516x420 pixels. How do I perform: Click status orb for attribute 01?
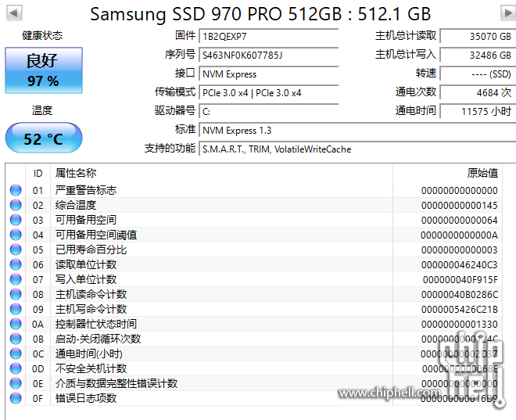16,190
